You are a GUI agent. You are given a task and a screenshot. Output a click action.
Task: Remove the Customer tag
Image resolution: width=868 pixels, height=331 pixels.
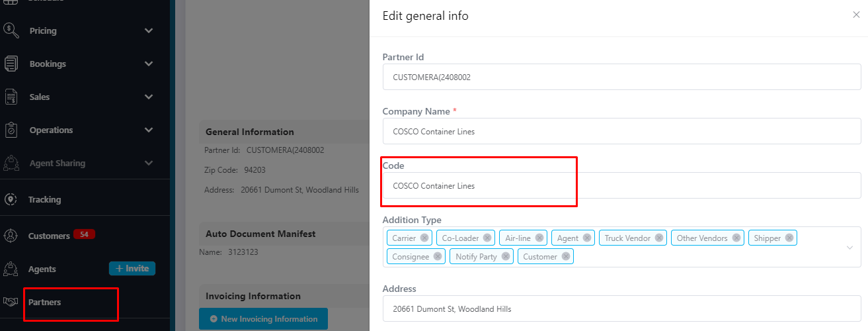(x=566, y=256)
